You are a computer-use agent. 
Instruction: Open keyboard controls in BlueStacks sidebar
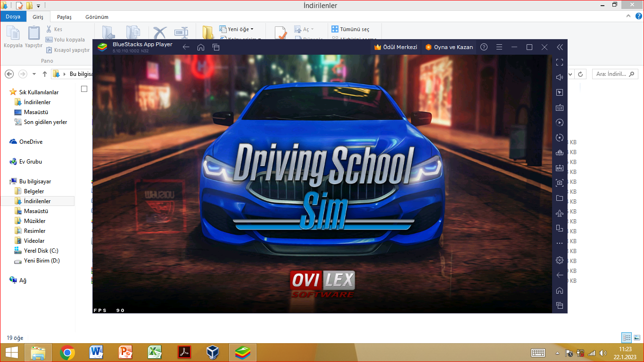pos(560,107)
